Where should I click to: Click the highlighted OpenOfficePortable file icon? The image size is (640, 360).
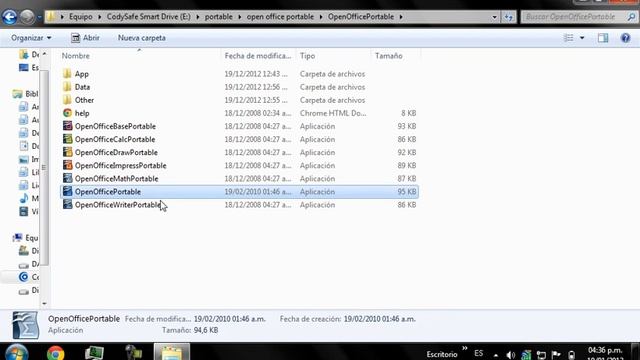[67, 191]
